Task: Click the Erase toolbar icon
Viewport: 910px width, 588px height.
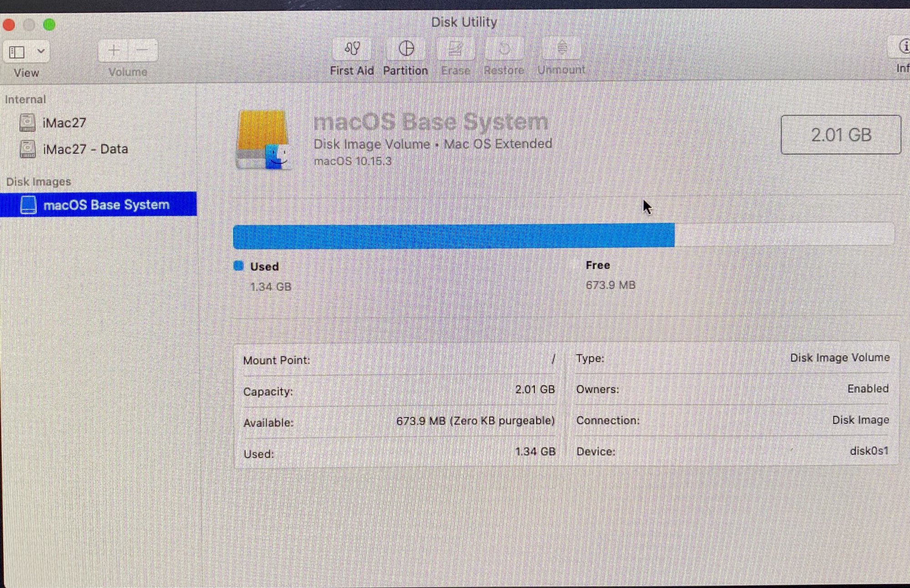Action: pos(455,49)
